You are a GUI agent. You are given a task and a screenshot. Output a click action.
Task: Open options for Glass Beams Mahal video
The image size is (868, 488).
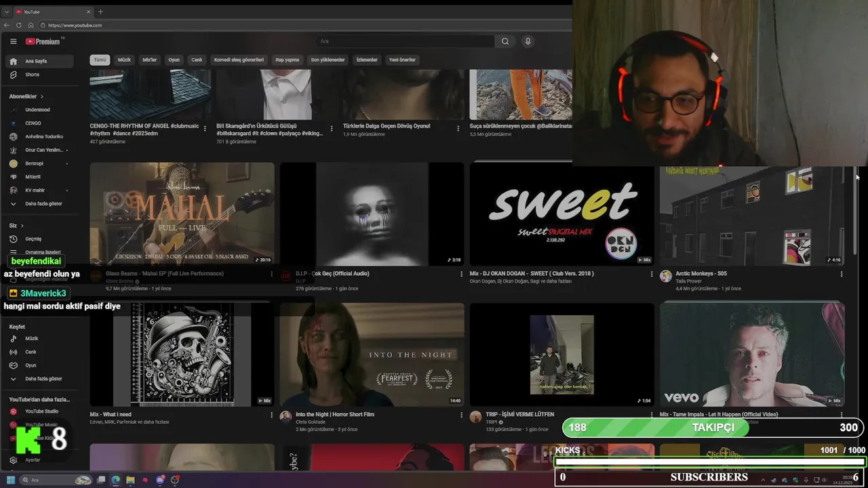coord(272,274)
